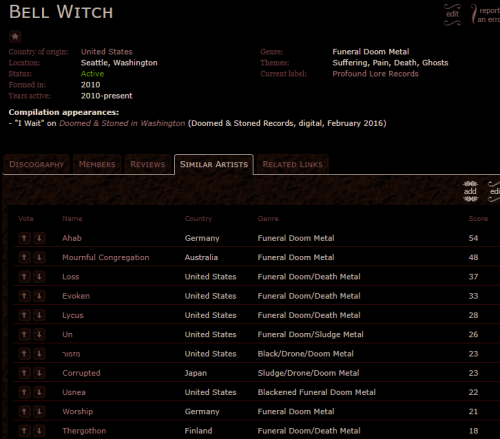
Task: Downvote Loss in similar artists
Action: coord(39,277)
